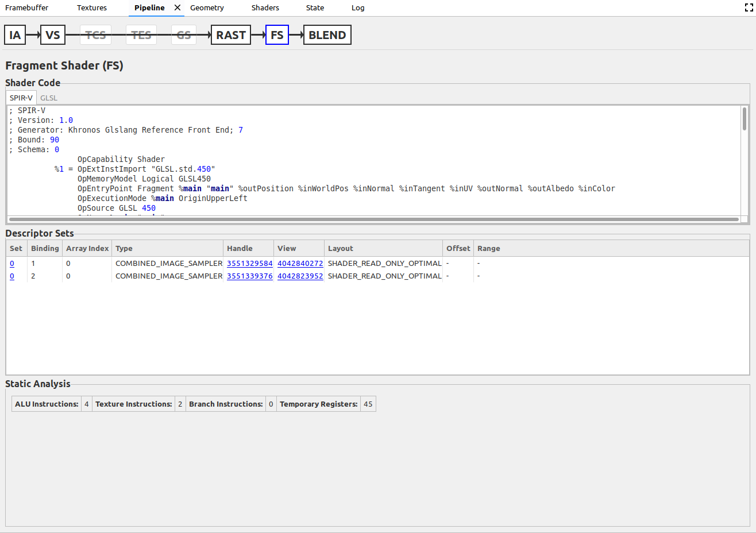Select the FS fragment shader stage
Viewport: 756px width, 533px height.
(277, 35)
